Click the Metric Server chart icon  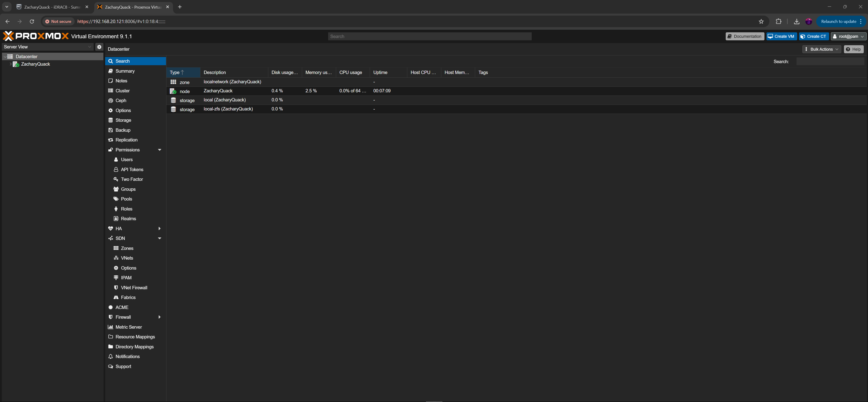111,327
